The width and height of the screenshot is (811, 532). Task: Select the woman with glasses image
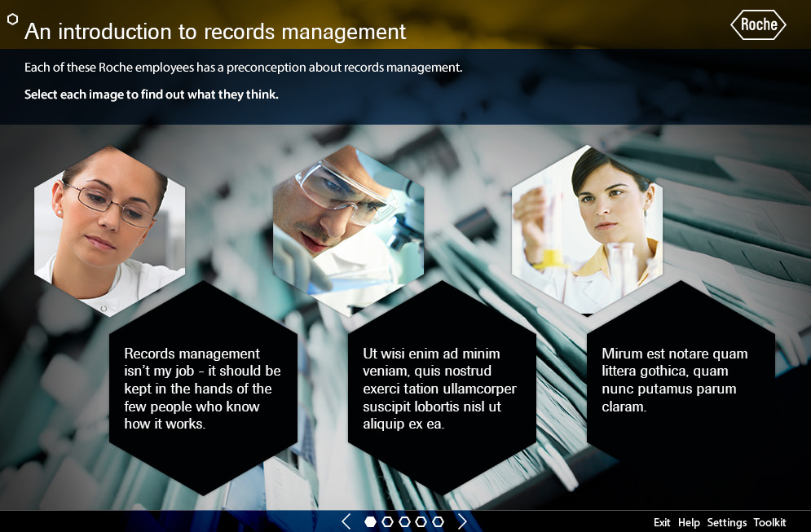109,222
